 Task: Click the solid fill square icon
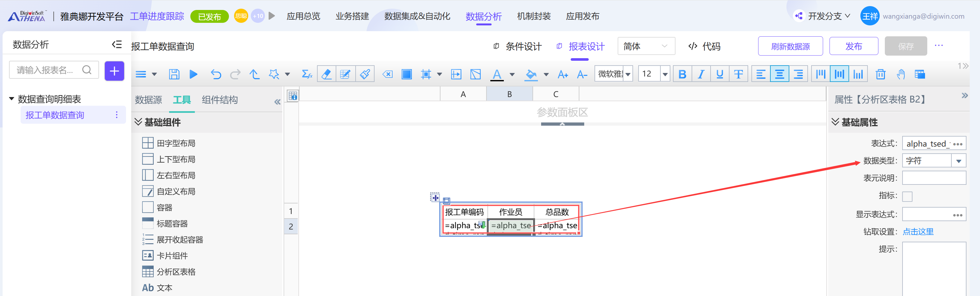point(406,74)
